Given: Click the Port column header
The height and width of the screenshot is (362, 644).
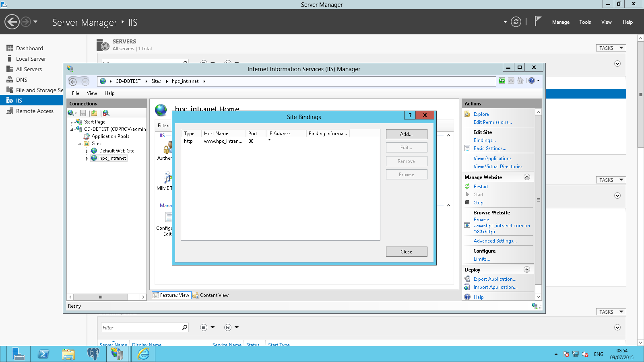Looking at the screenshot, I should pyautogui.click(x=256, y=133).
